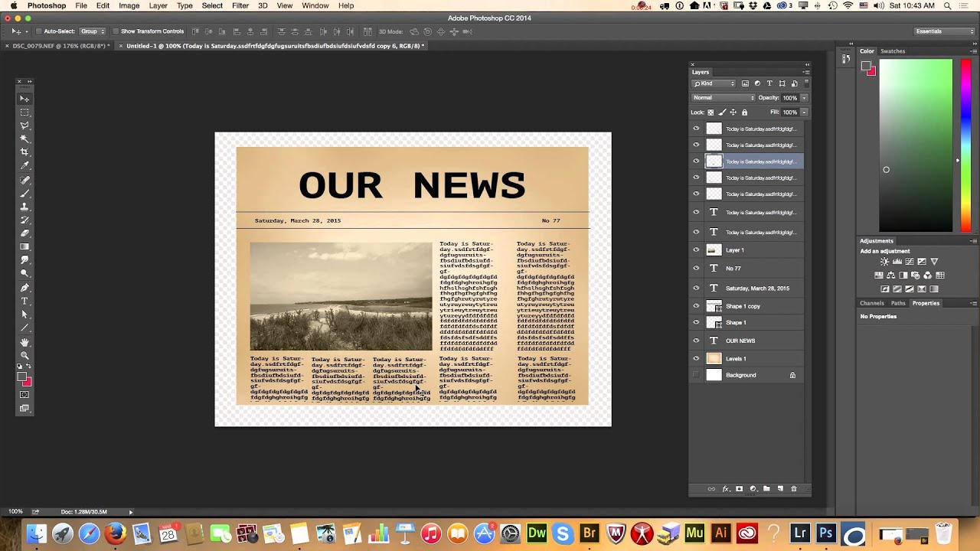This screenshot has height=551, width=980.
Task: Enable Auto-Select checkbox
Action: 40,31
